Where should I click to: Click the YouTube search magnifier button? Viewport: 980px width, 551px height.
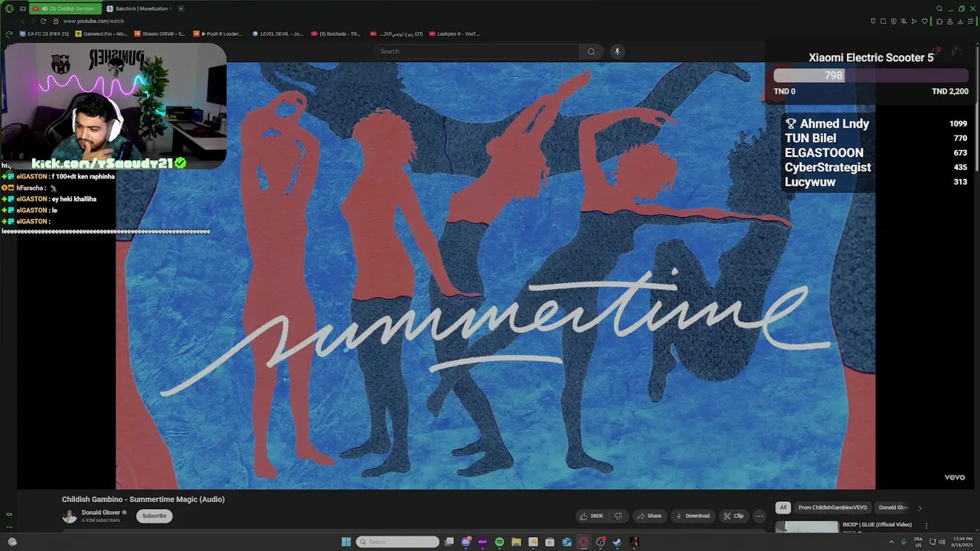click(591, 51)
